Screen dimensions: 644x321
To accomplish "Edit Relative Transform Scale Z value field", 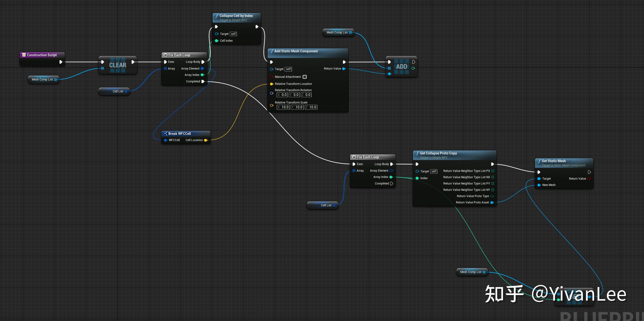I will pyautogui.click(x=312, y=107).
